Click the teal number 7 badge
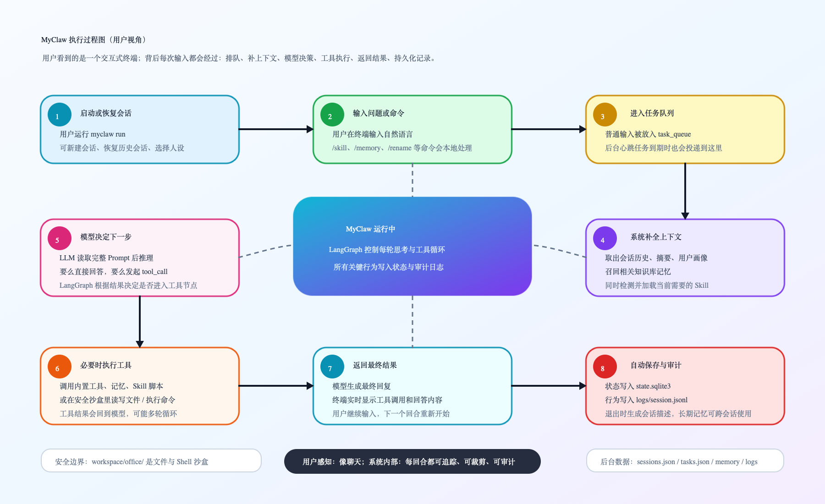Image resolution: width=825 pixels, height=504 pixels. click(332, 367)
